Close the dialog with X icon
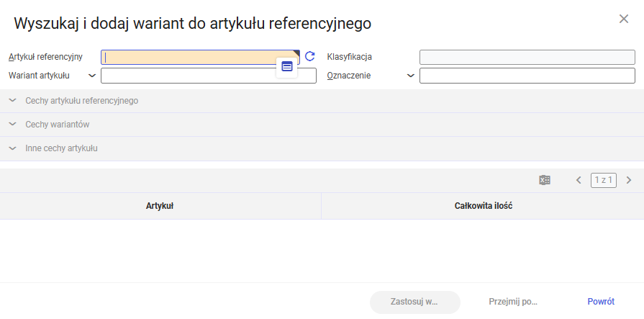This screenshot has width=644, height=319. tap(623, 19)
